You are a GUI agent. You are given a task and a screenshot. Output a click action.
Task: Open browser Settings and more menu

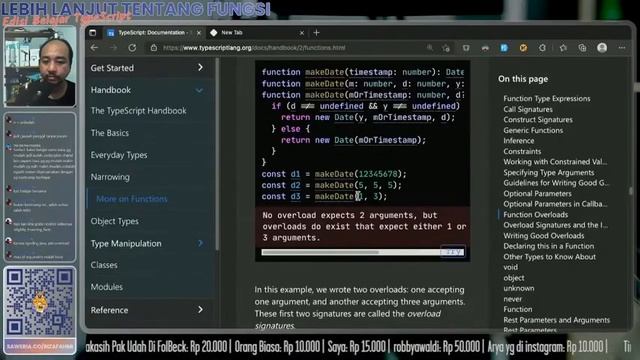tap(622, 48)
